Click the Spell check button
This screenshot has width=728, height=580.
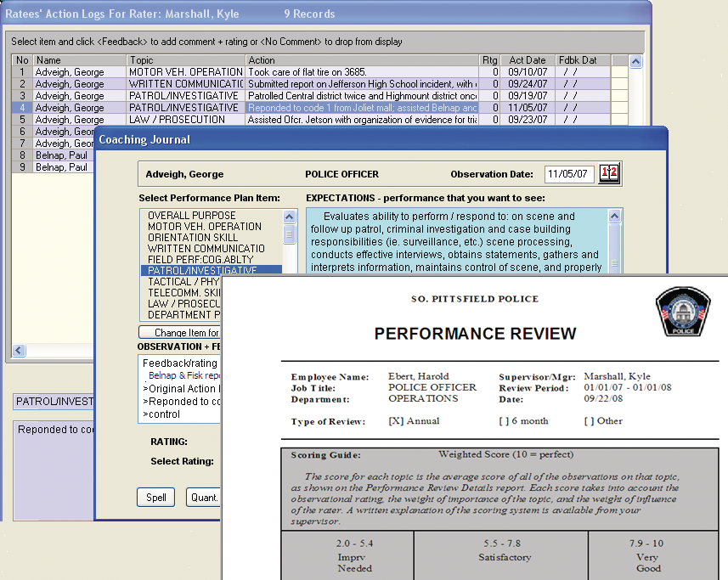pos(155,498)
